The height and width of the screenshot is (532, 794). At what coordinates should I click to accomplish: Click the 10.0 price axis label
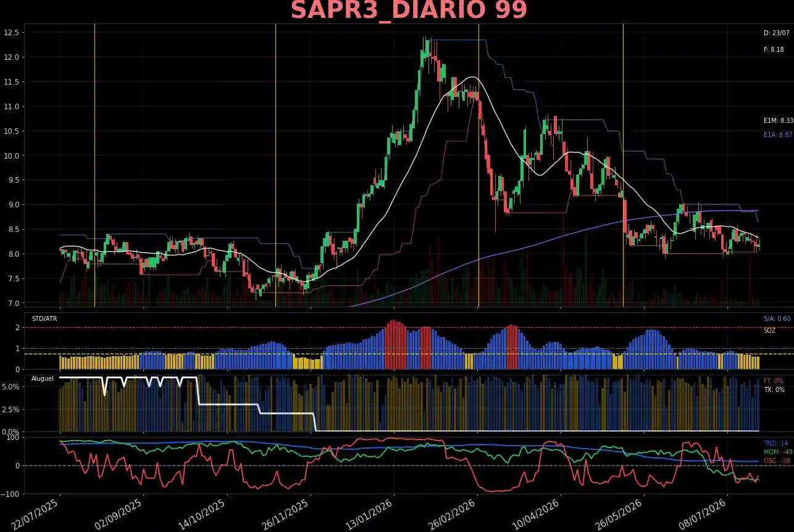pyautogui.click(x=12, y=156)
